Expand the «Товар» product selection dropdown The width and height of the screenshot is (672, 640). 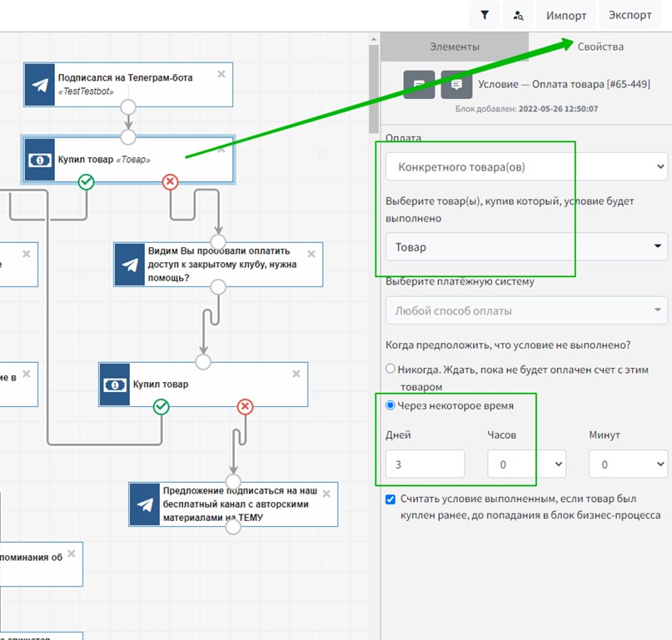(x=526, y=246)
